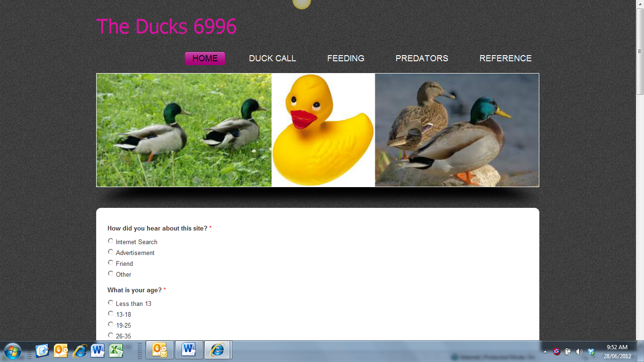Show hidden tray icons arrow
Image resolution: width=644 pixels, height=362 pixels.
545,352
